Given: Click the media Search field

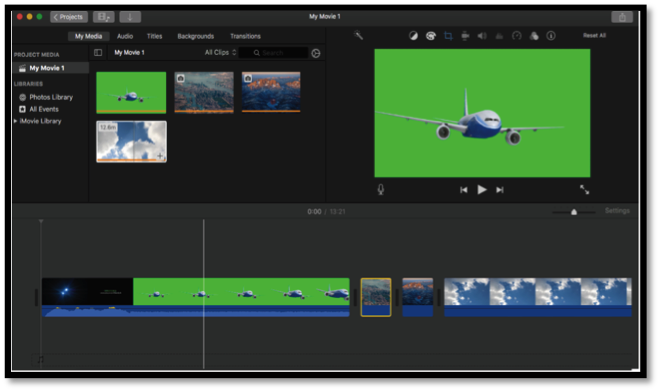Looking at the screenshot, I should 274,53.
